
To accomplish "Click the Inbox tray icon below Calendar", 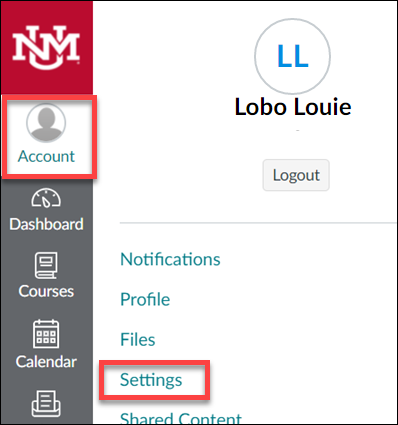I will 46,403.
